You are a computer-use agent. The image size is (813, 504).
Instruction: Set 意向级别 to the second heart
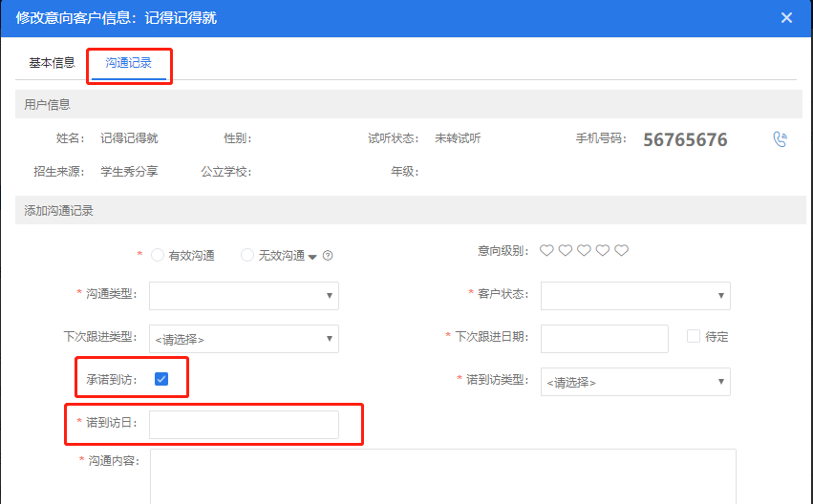click(566, 251)
